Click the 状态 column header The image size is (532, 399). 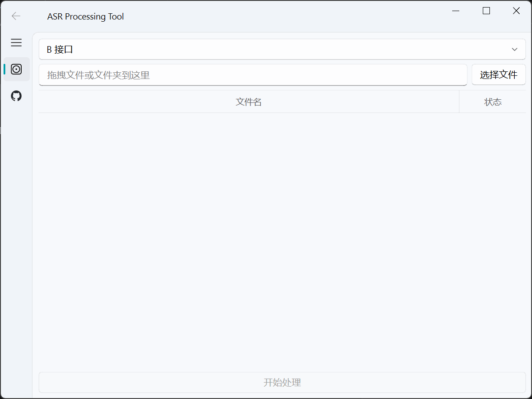point(493,102)
